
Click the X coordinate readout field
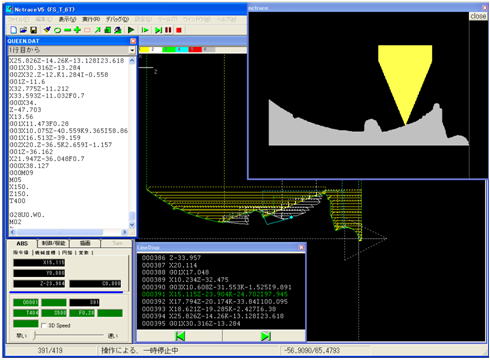click(39, 263)
